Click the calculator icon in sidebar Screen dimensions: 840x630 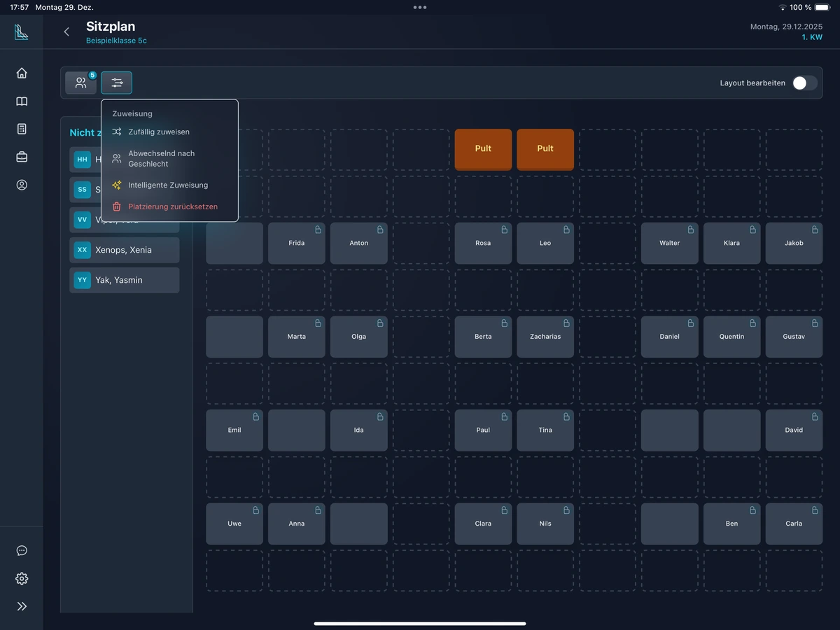point(22,129)
